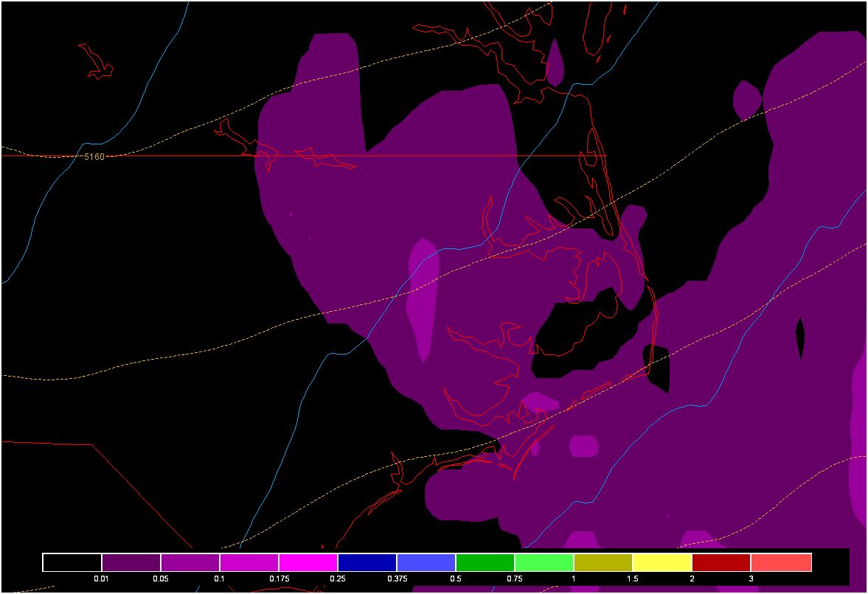Click the 0.01 legend value label
This screenshot has width=868, height=594.
[x=102, y=579]
